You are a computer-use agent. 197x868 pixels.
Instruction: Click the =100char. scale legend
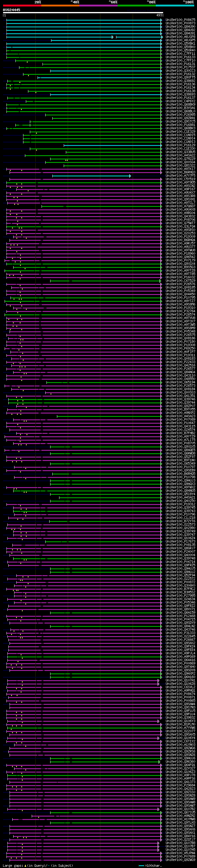(x=150, y=866)
